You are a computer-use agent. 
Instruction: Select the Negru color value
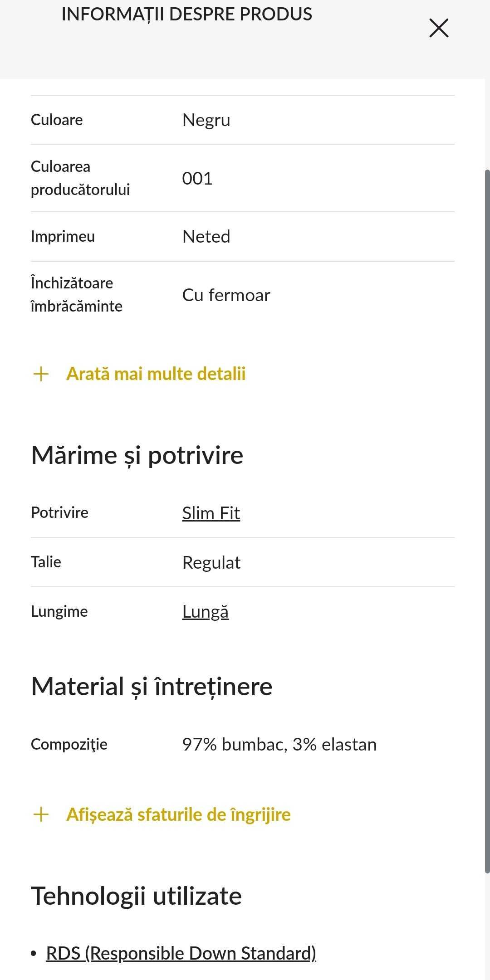[206, 120]
